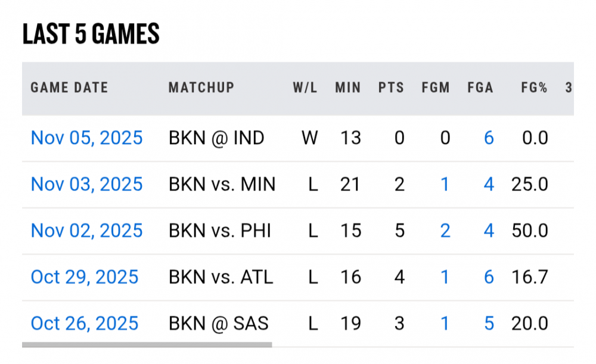Click FGA value 6 for the IND game
Viewport: 596px width, 364px height.
click(489, 138)
